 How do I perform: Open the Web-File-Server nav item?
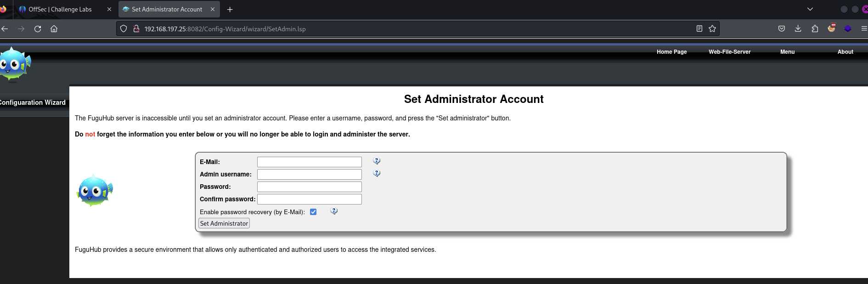[x=729, y=52]
